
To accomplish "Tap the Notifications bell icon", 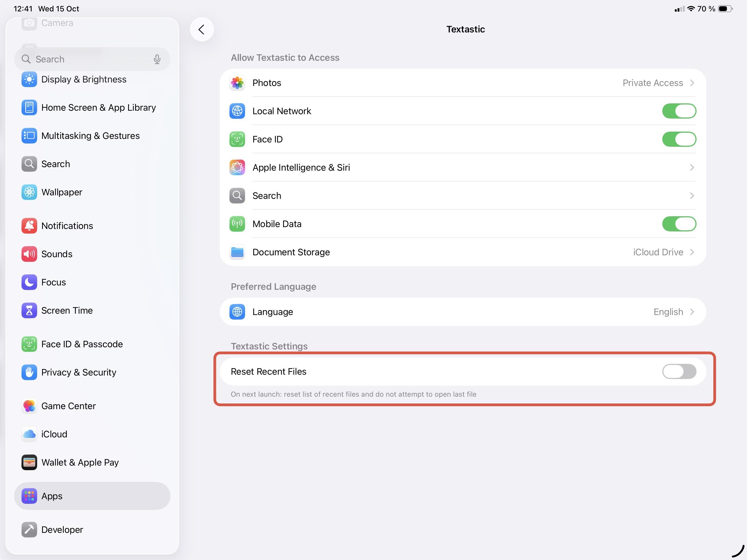I will pyautogui.click(x=29, y=225).
